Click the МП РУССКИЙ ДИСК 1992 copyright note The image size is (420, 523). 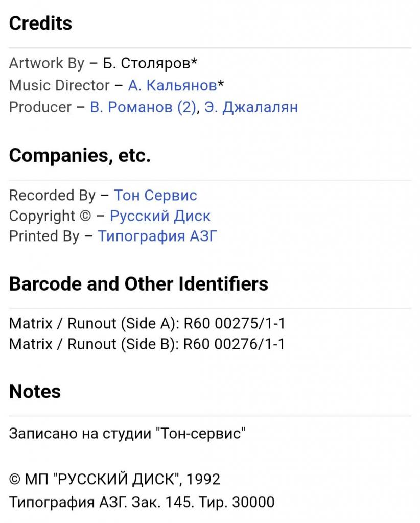click(114, 479)
